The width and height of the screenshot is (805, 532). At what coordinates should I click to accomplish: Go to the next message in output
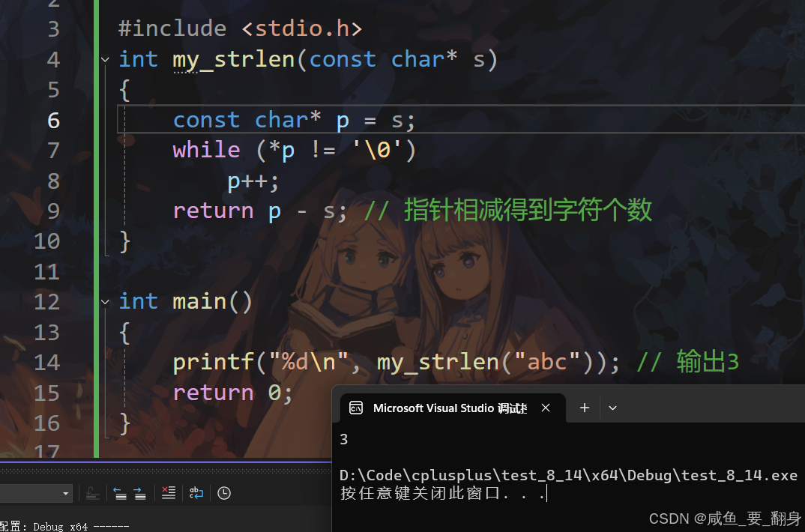click(139, 494)
